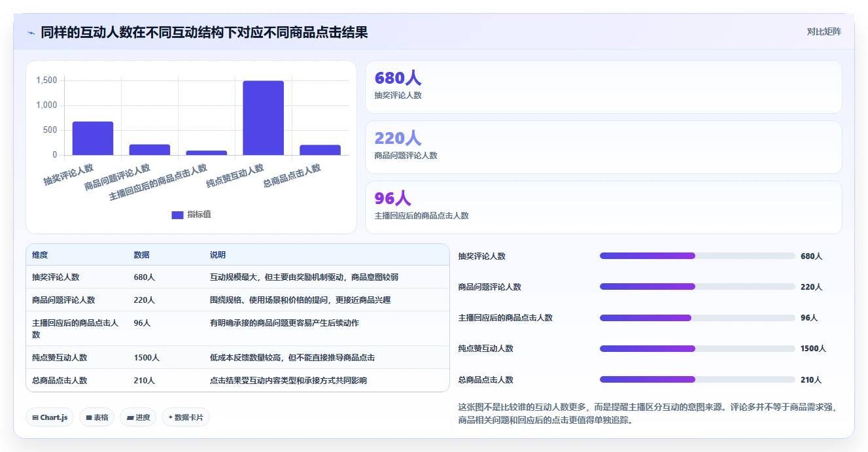Click the 210人 progress value
Screen dimensions: 868x452
tap(811, 380)
